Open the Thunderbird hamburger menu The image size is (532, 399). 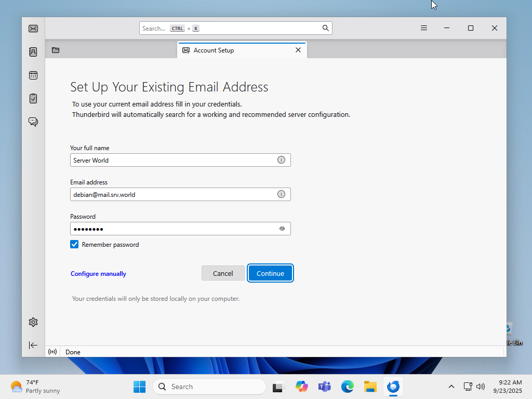pyautogui.click(x=424, y=28)
